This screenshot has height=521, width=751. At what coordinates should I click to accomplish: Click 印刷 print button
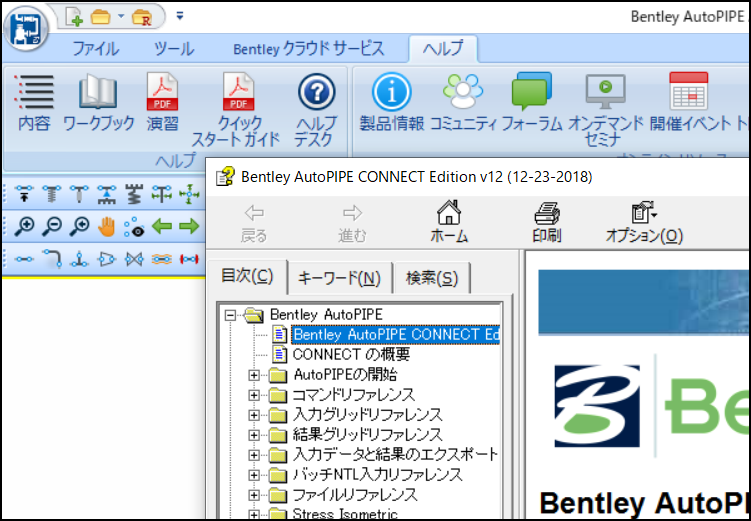click(547, 222)
